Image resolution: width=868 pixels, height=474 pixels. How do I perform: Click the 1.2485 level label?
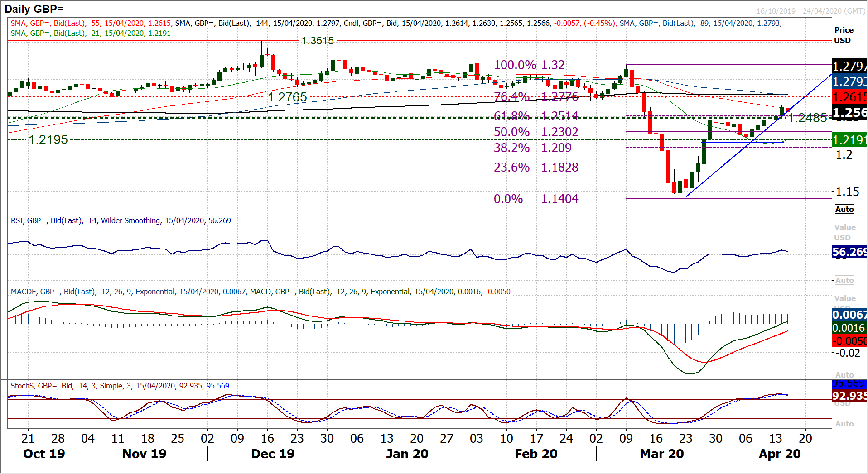(x=808, y=118)
